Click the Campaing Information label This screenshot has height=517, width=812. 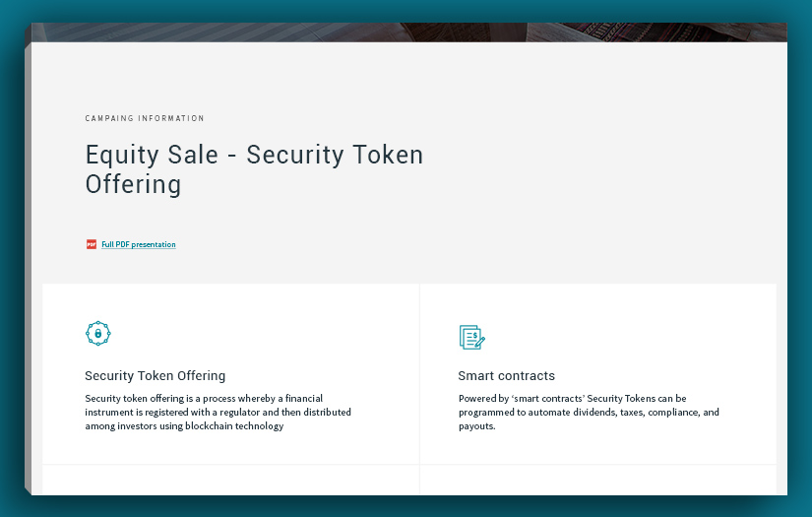point(145,118)
